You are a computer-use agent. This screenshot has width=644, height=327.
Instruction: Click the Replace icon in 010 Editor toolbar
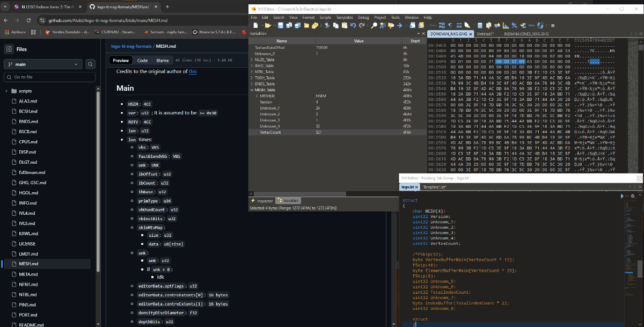tap(383, 25)
